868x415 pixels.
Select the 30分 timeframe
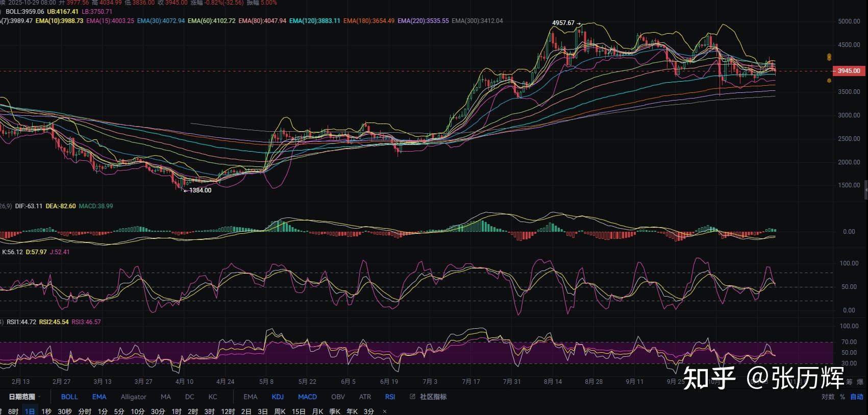158,411
